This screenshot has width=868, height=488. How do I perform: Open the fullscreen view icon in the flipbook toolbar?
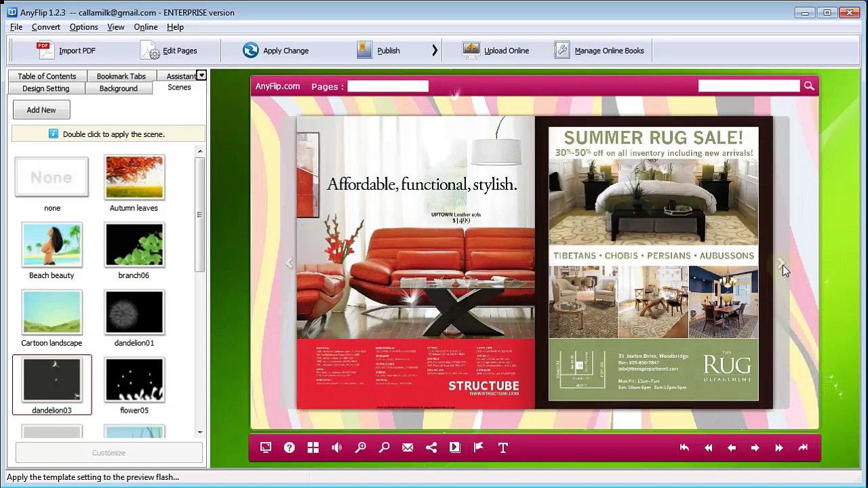[266, 447]
